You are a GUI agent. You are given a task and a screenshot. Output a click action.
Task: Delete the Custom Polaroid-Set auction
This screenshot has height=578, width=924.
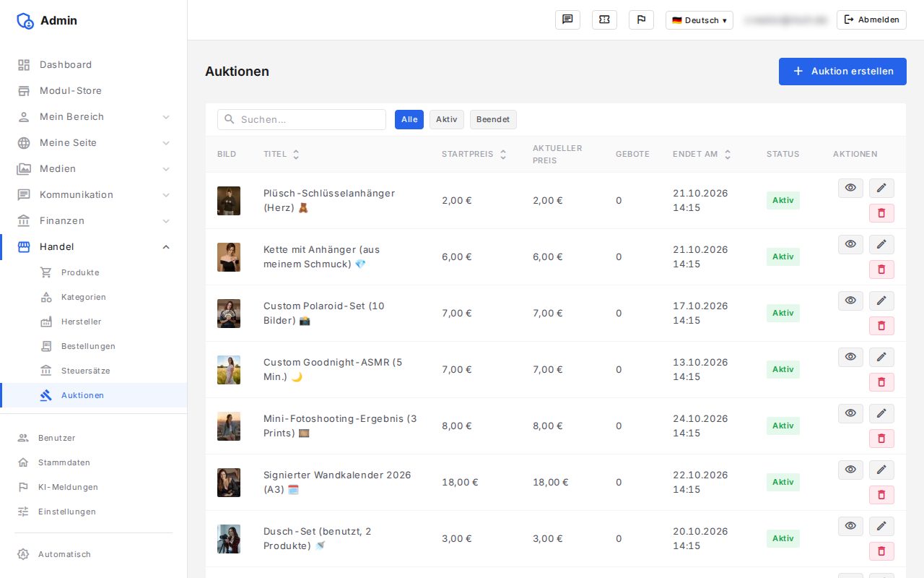(881, 326)
